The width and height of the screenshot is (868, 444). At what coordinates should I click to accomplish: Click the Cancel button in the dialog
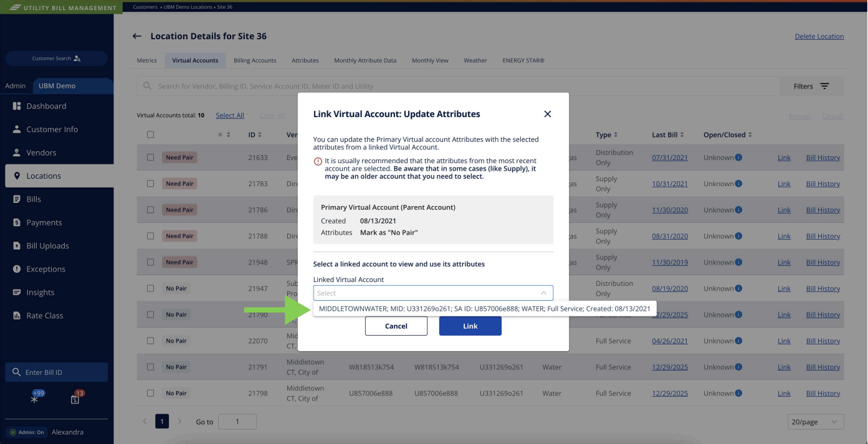(x=396, y=326)
